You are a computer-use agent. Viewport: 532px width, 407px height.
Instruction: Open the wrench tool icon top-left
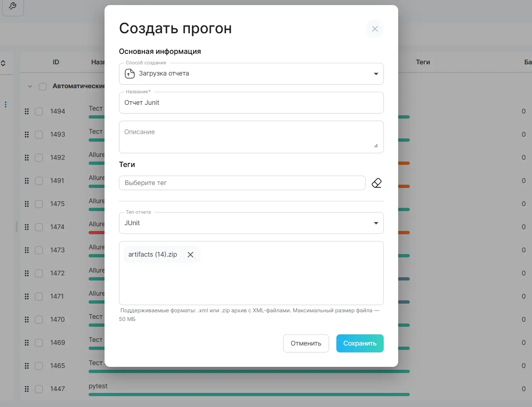pos(12,6)
